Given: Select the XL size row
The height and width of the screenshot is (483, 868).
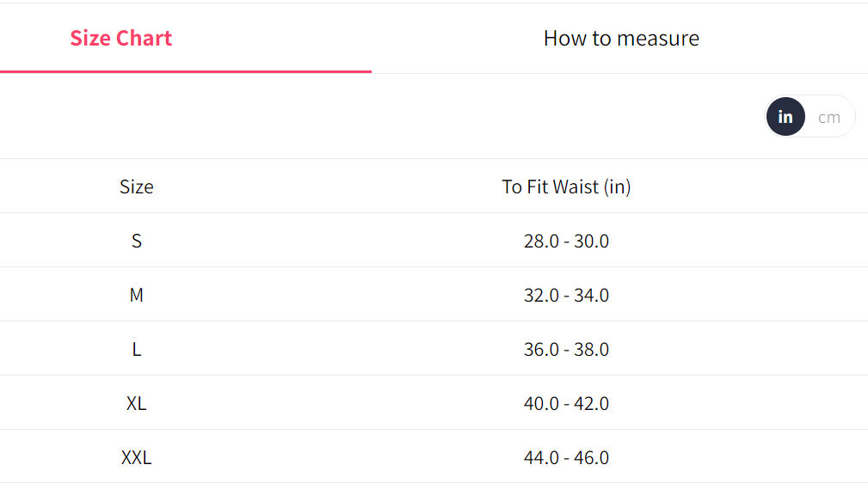Looking at the screenshot, I should point(434,403).
